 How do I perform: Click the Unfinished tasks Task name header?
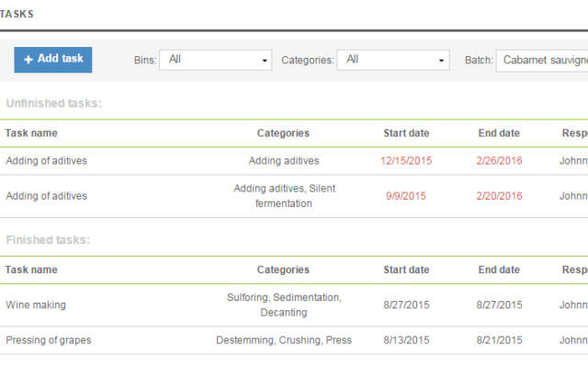pos(31,133)
